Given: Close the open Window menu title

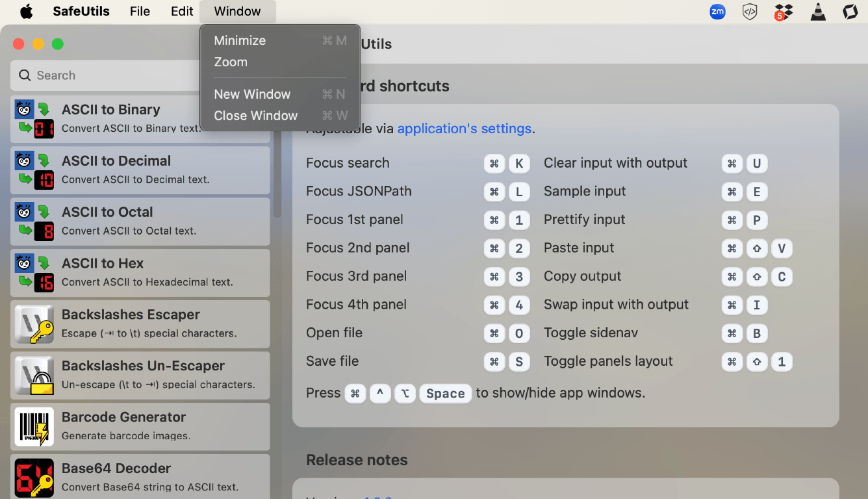Looking at the screenshot, I should [237, 11].
